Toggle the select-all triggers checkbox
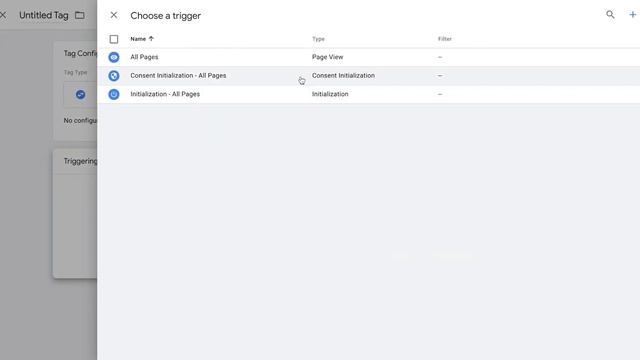 [114, 39]
